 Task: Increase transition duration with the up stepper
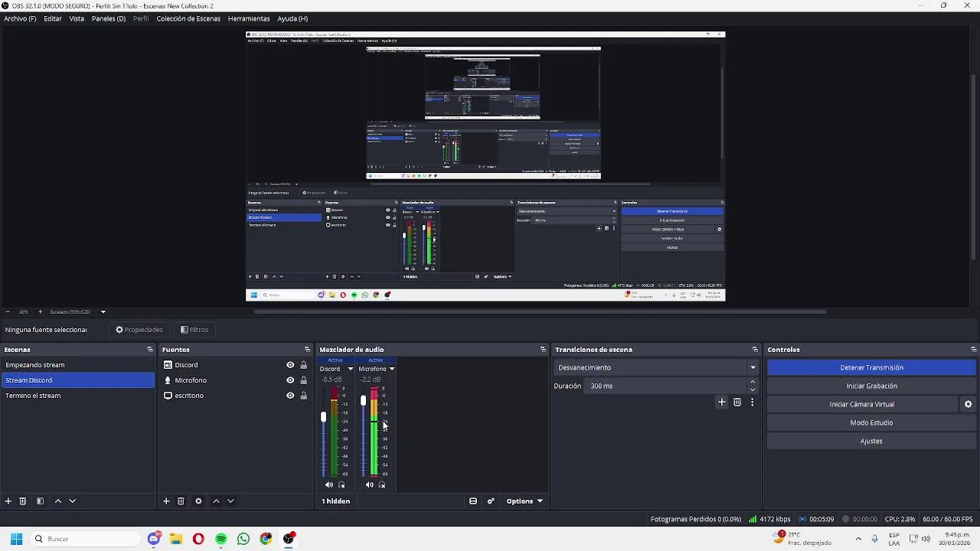click(x=753, y=382)
